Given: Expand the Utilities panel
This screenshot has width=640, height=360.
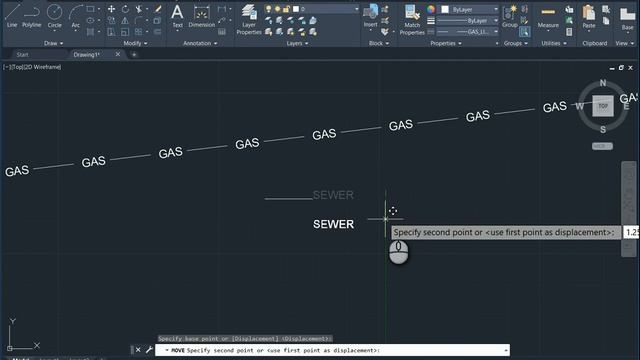Looking at the screenshot, I should click(554, 43).
